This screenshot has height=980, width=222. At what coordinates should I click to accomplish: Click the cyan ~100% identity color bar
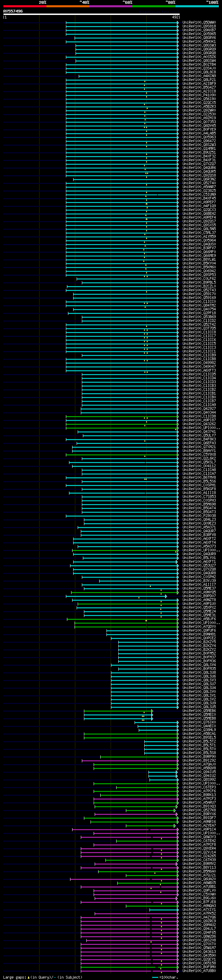coord(197,6)
